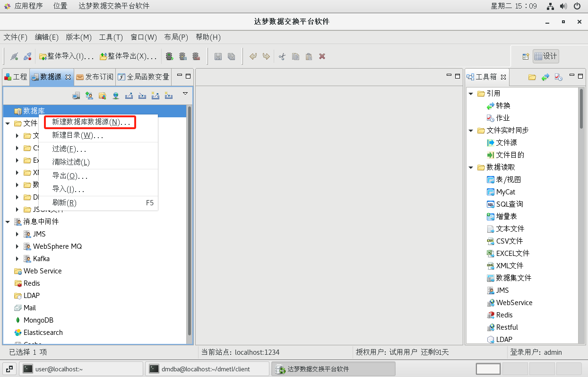Click the 数据源 tree vertical scrollbar
588x377 pixels.
(x=190, y=220)
